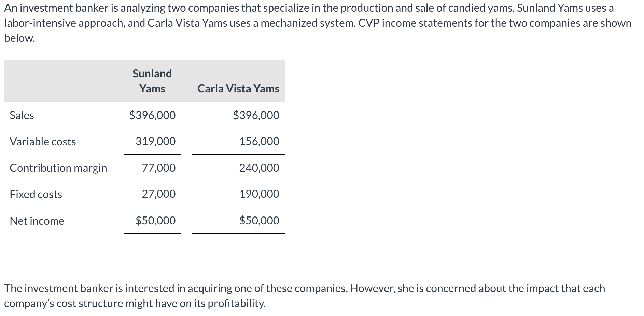Viewport: 644px width, 316px height.
Task: Click the paragraph about acquiring a company
Action: click(x=305, y=296)
